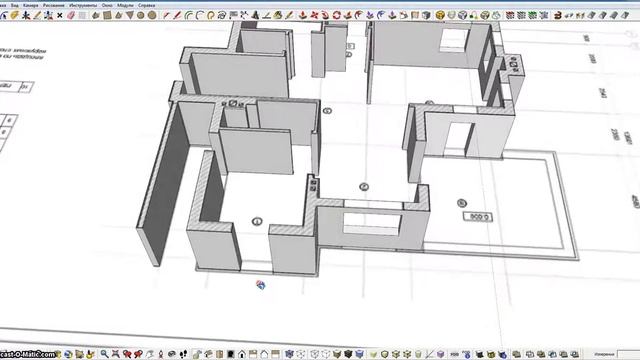This screenshot has height=360, width=640.
Task: Click the boxed elevation label on terrace
Action: coord(478,217)
